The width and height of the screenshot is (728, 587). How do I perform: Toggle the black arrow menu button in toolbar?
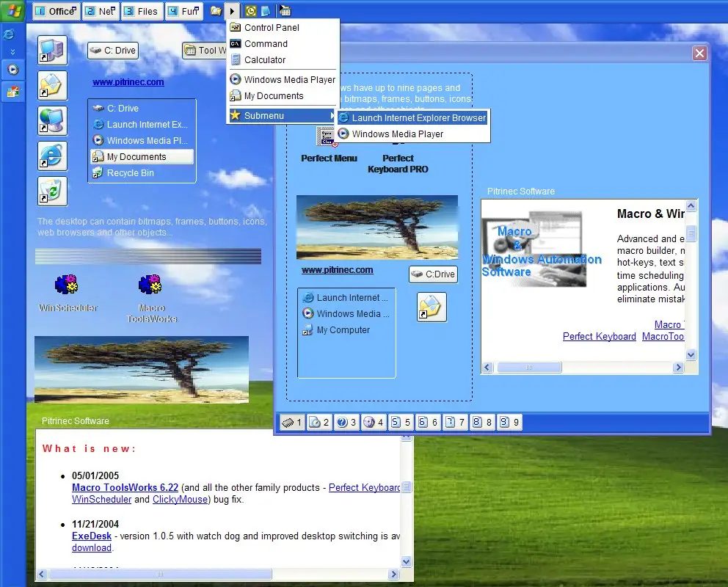coord(232,11)
